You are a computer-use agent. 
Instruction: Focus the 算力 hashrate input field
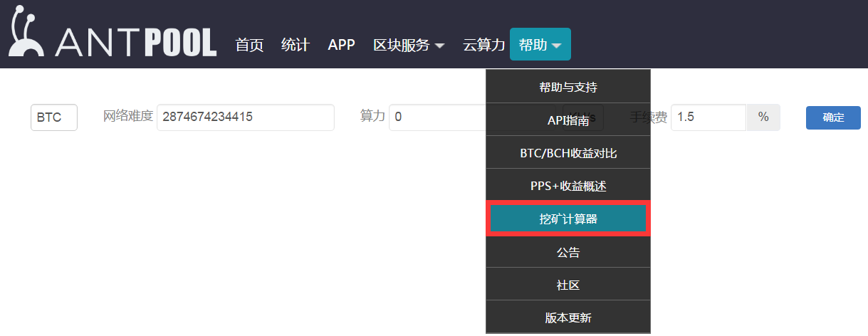436,117
